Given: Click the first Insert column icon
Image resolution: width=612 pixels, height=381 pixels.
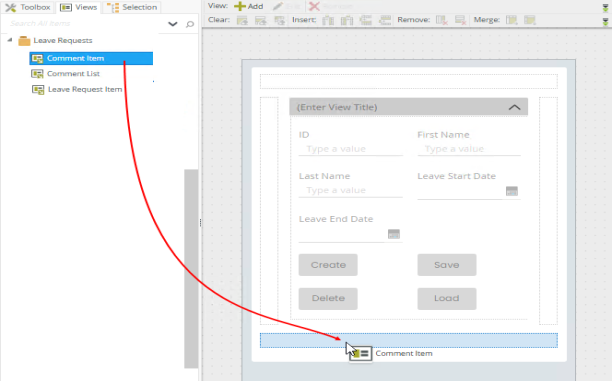Looking at the screenshot, I should 328,20.
